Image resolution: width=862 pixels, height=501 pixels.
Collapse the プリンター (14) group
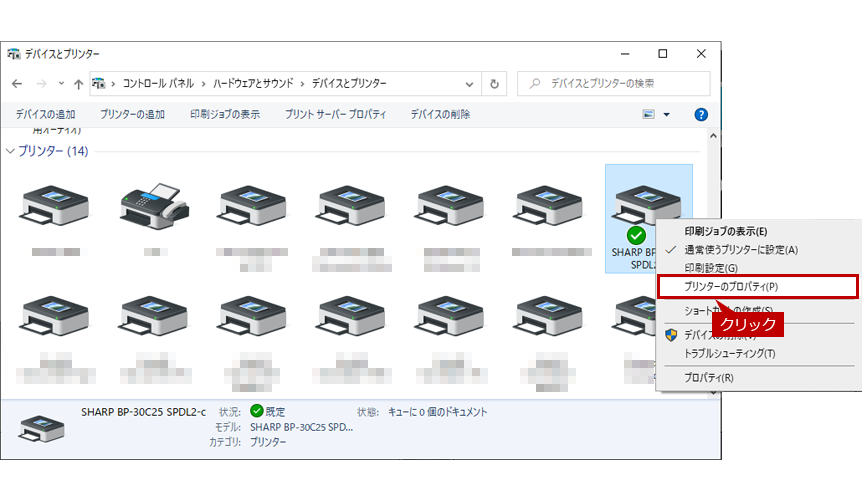(10, 151)
